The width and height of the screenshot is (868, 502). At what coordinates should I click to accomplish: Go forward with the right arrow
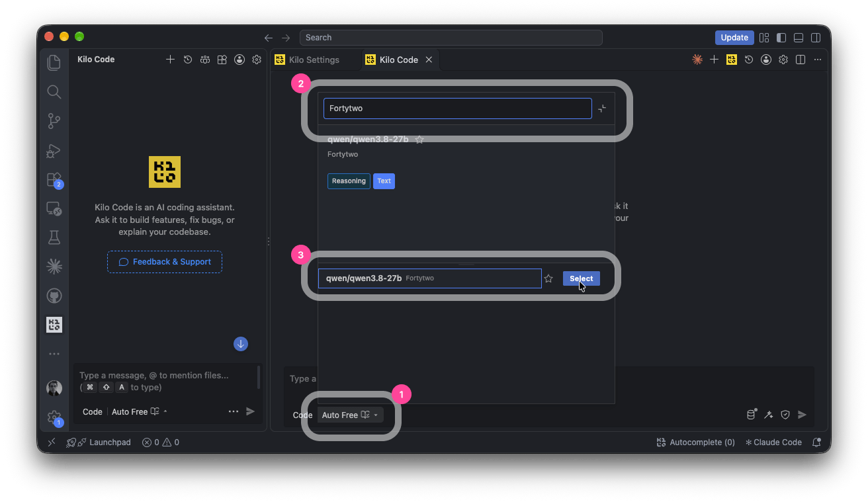(286, 38)
